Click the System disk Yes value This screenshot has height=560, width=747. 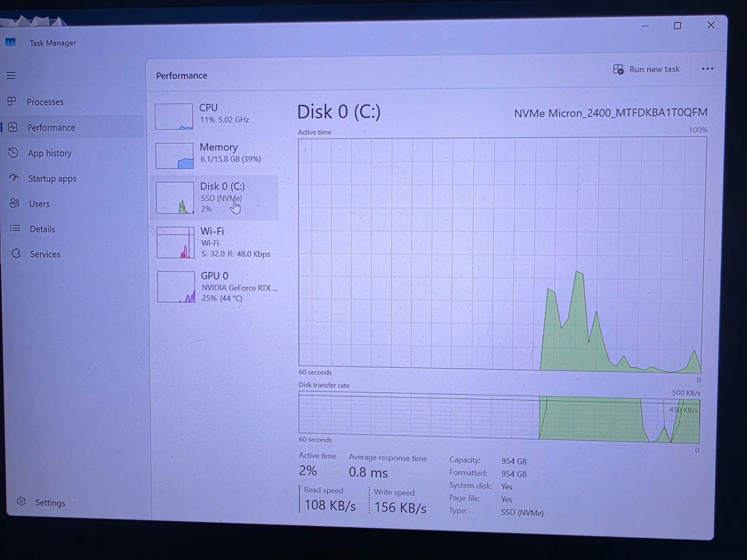[506, 487]
